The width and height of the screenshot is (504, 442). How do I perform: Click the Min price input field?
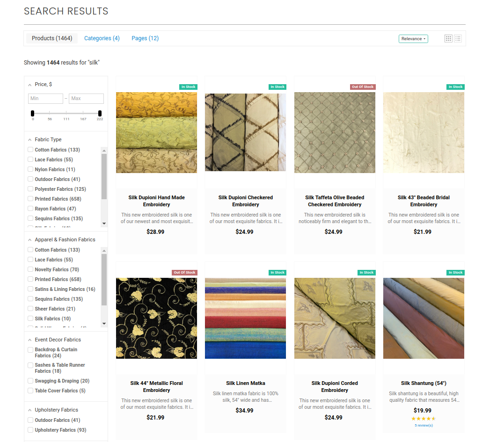pos(45,99)
